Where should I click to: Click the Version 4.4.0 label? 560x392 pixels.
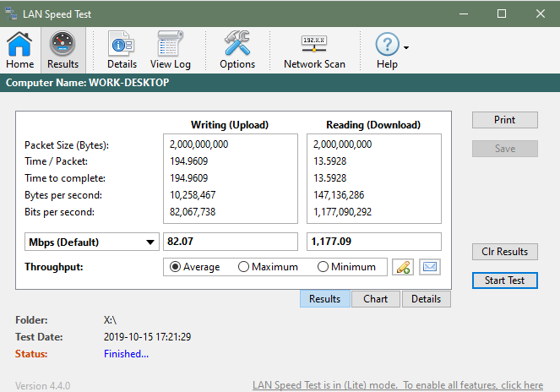pyautogui.click(x=43, y=386)
